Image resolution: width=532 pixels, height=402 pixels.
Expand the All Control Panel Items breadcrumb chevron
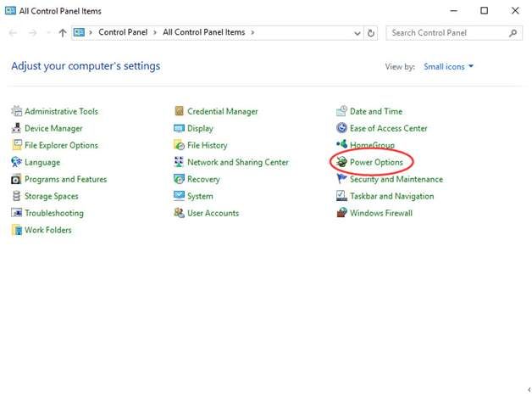point(252,32)
